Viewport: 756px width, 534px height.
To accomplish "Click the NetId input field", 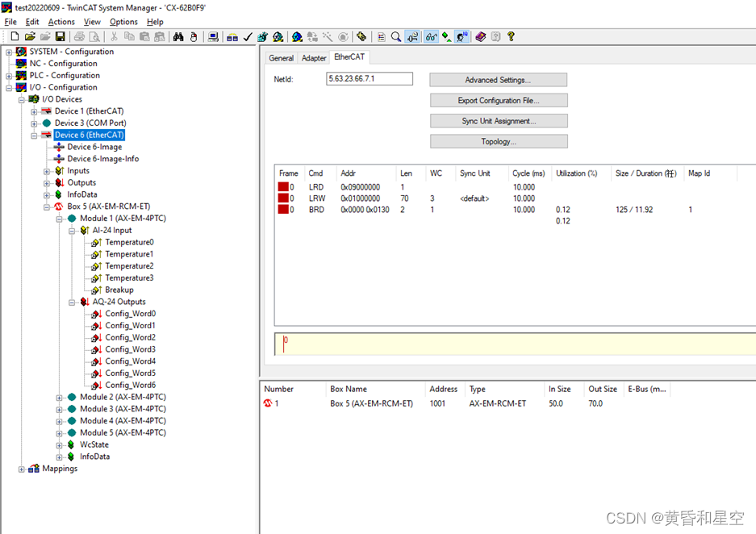I will coord(370,78).
